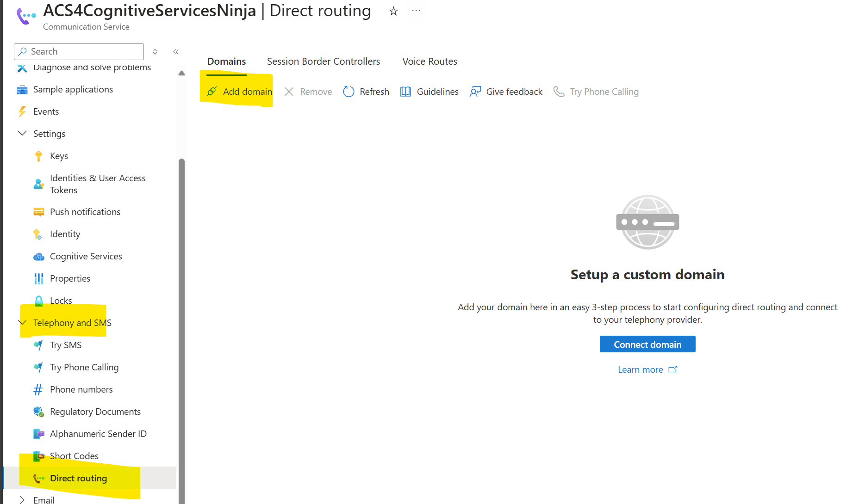The height and width of the screenshot is (504, 865).
Task: Open Identities & User Access Tokens
Action: click(98, 184)
